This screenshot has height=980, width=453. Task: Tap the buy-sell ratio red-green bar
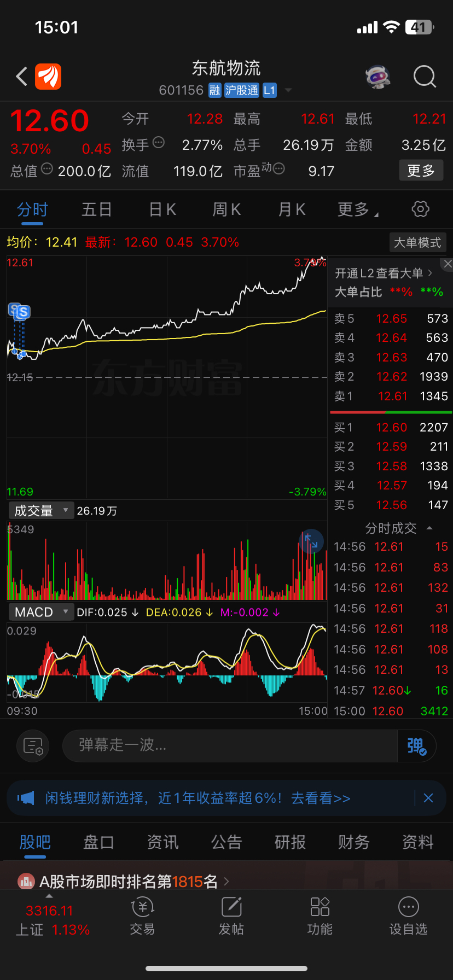click(x=391, y=412)
